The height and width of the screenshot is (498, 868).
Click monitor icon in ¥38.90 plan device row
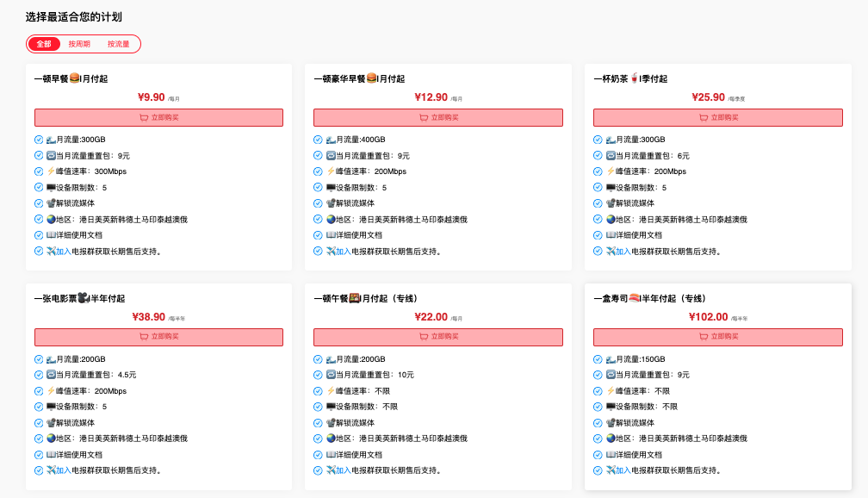pyautogui.click(x=51, y=407)
